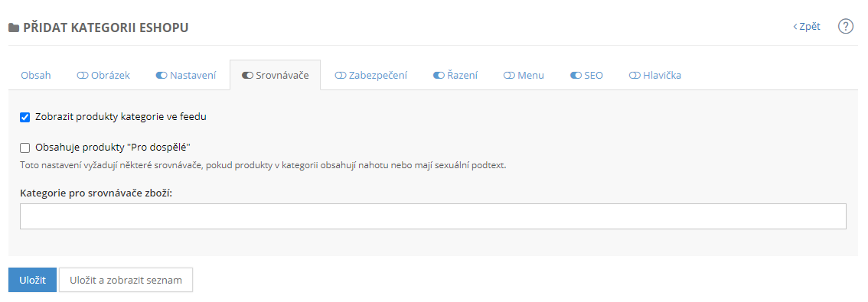Click the toggle icon on the Zabezpečení tab
Viewport: 868px width, 302px height.
pyautogui.click(x=341, y=75)
